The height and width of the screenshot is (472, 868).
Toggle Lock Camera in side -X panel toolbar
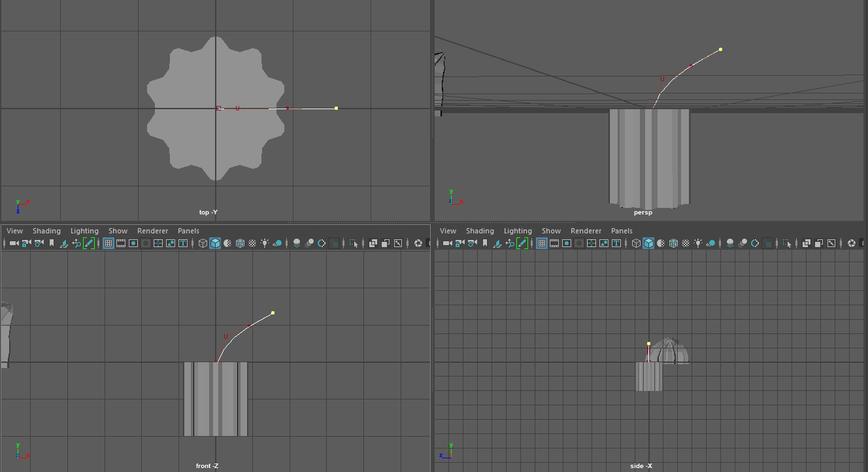pos(459,243)
